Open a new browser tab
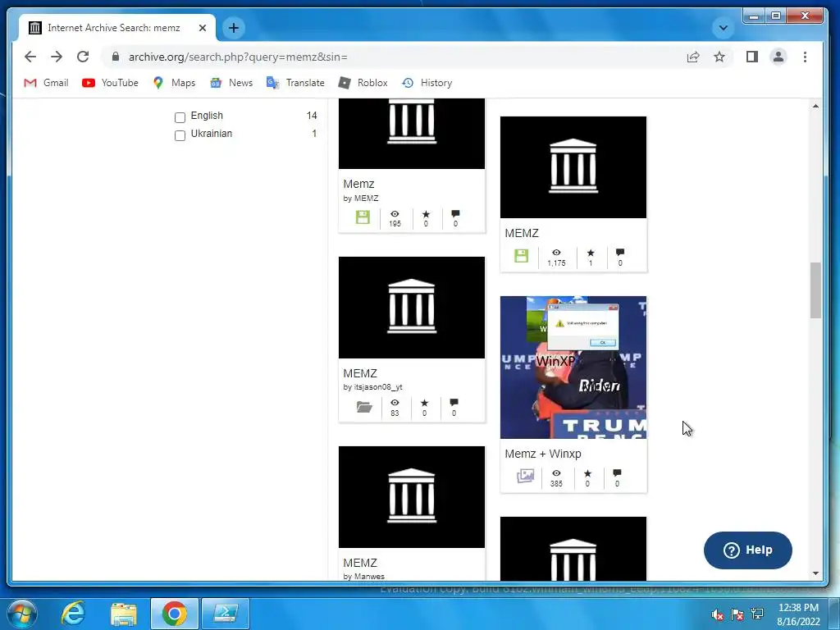The image size is (840, 630). 234,28
